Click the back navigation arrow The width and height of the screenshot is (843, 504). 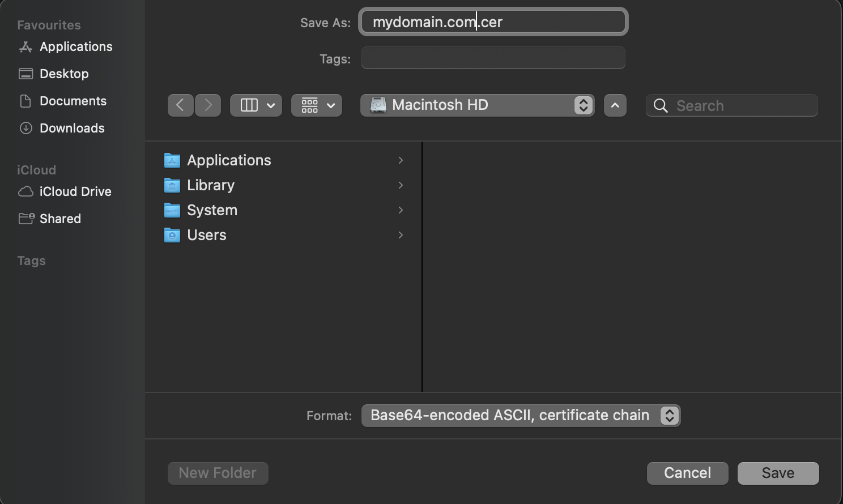pos(180,105)
